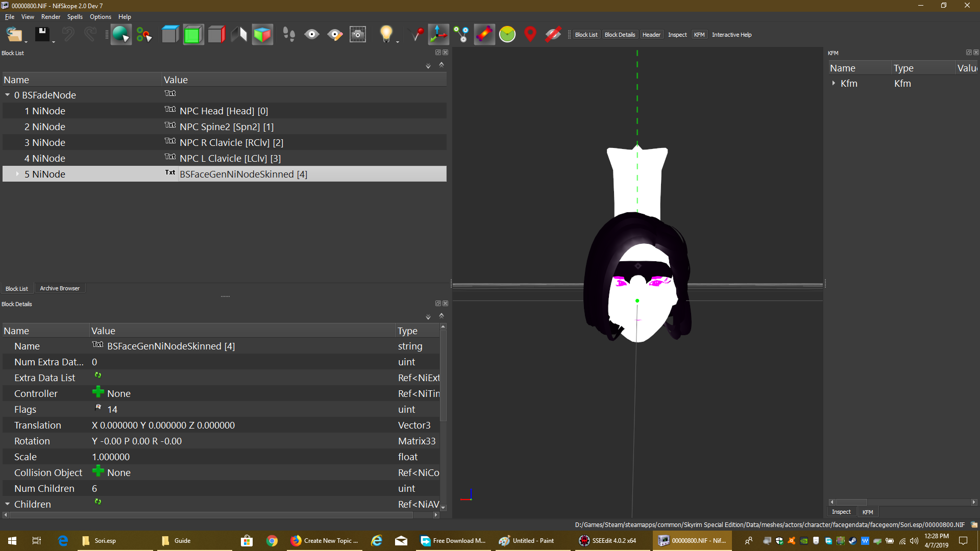Collapse the 0 BSFadeNode tree node

coord(8,95)
